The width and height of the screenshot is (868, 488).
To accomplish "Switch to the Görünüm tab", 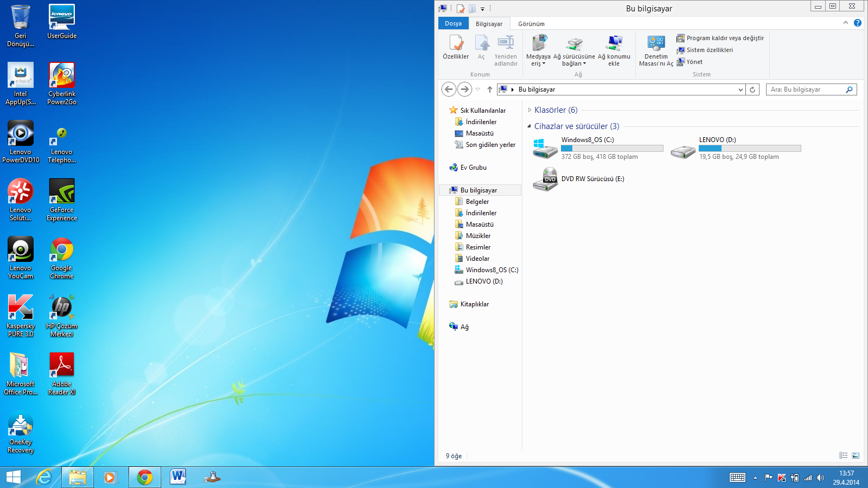I will [531, 24].
